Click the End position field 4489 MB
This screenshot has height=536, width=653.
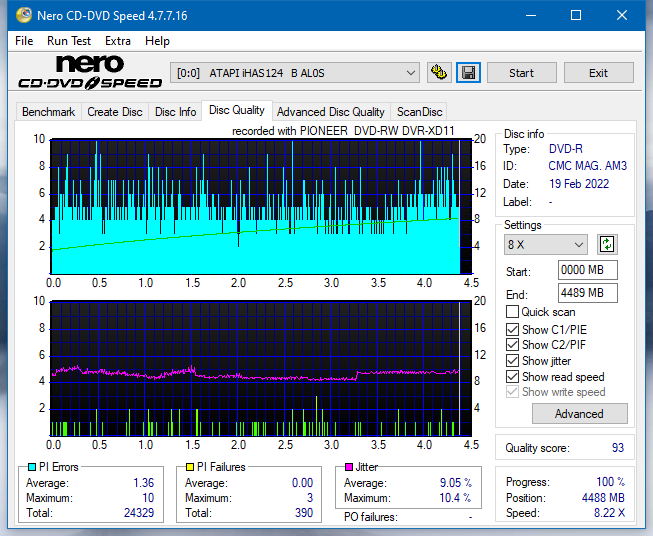tap(587, 293)
